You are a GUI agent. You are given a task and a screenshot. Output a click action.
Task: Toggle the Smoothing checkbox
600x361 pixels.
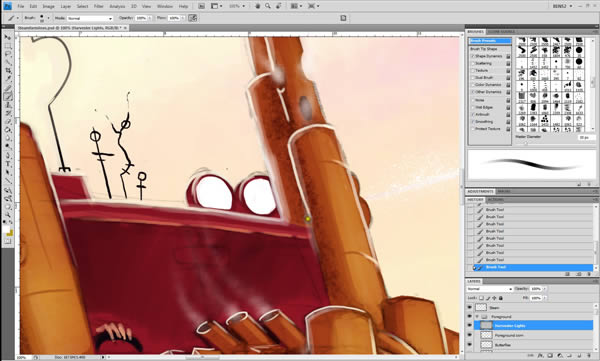(473, 122)
